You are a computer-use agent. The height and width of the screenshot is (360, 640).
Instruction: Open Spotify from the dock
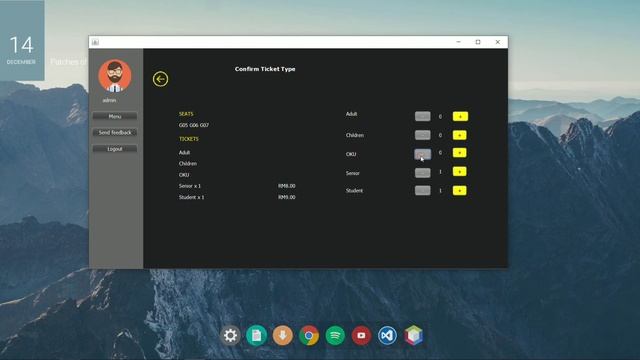[335, 336]
